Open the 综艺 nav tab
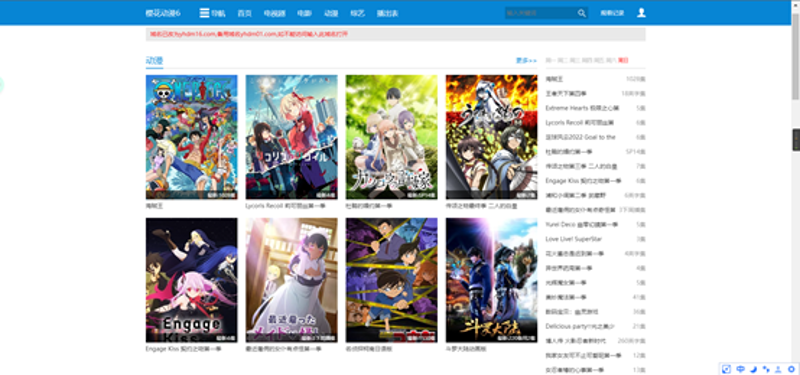This screenshot has width=800, height=375. [358, 13]
